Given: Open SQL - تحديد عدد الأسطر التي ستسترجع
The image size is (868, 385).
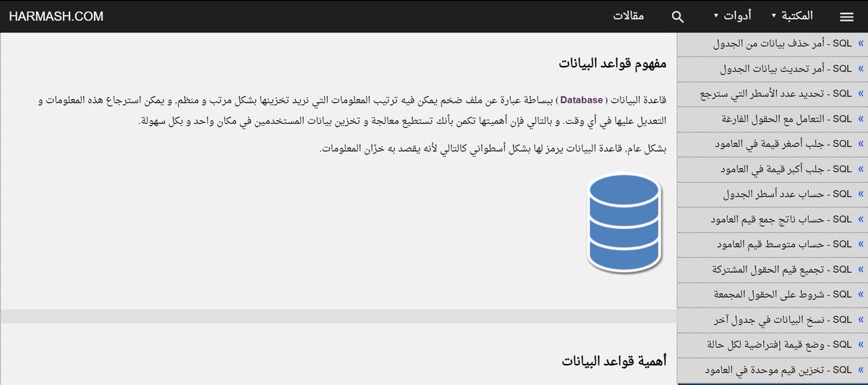Looking at the screenshot, I should coord(773,94).
